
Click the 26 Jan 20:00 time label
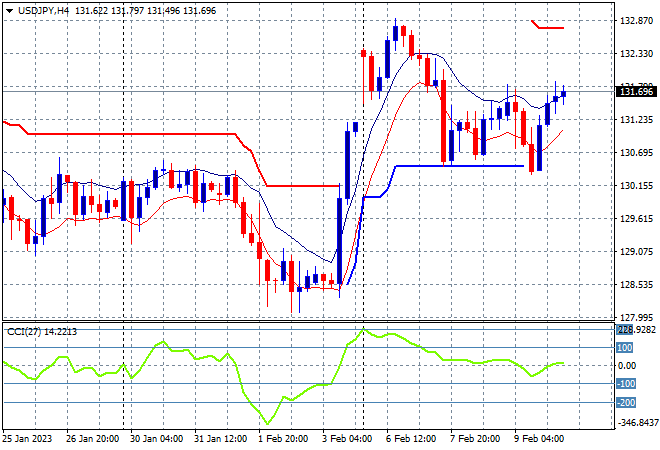click(x=92, y=439)
